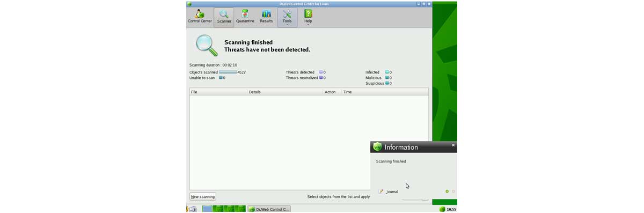Open the Control Center section
Image resolution: width=644 pixels, height=213 pixels.
(x=200, y=17)
